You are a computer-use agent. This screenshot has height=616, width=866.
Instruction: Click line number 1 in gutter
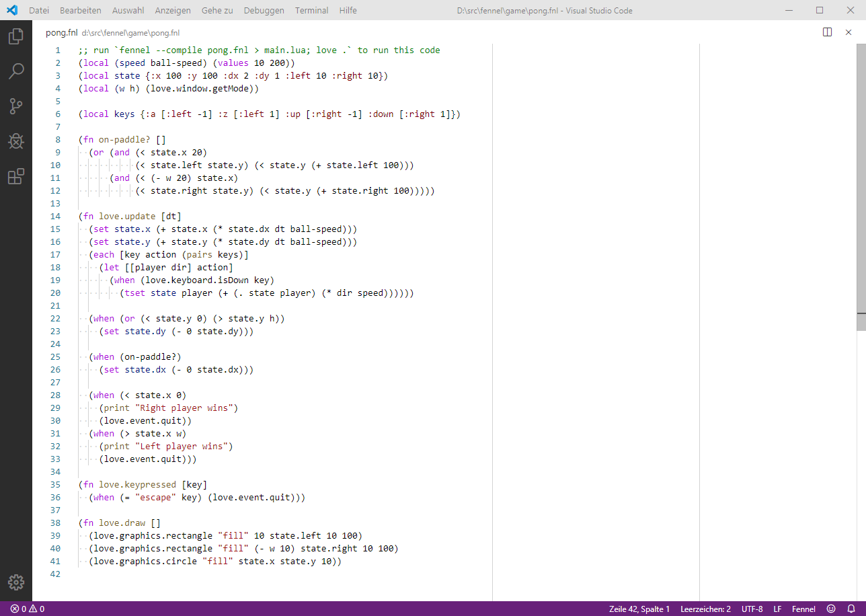[58, 50]
